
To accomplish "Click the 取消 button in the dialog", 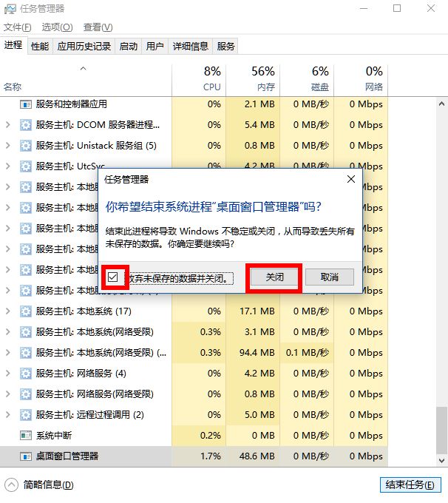I will [330, 277].
